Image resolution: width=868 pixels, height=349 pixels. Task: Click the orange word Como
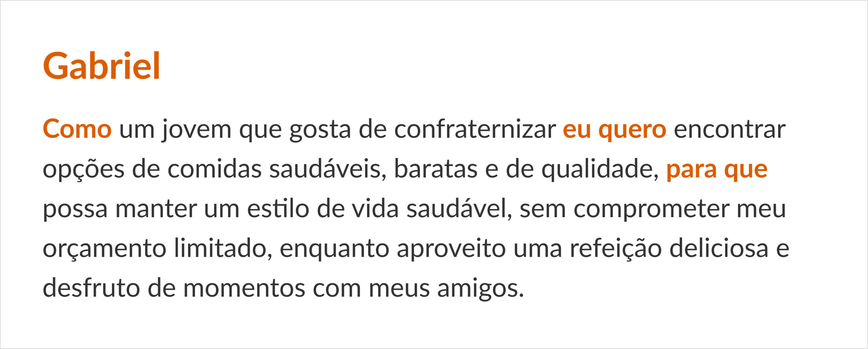(x=77, y=129)
